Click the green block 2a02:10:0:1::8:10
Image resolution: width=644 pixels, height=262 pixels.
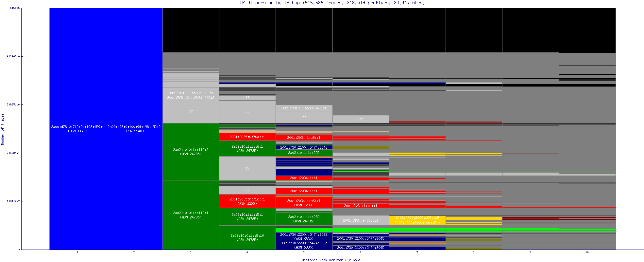(247, 237)
